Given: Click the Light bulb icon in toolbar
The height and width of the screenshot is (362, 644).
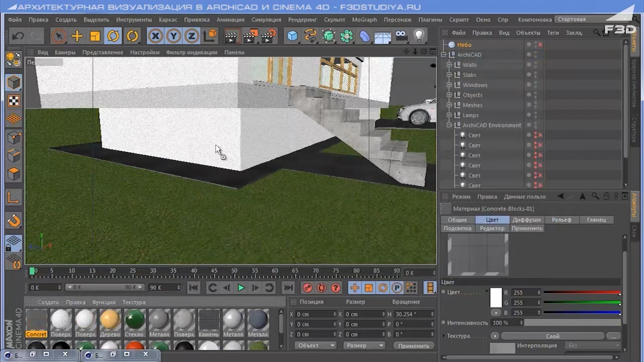Looking at the screenshot, I should pos(419,36).
